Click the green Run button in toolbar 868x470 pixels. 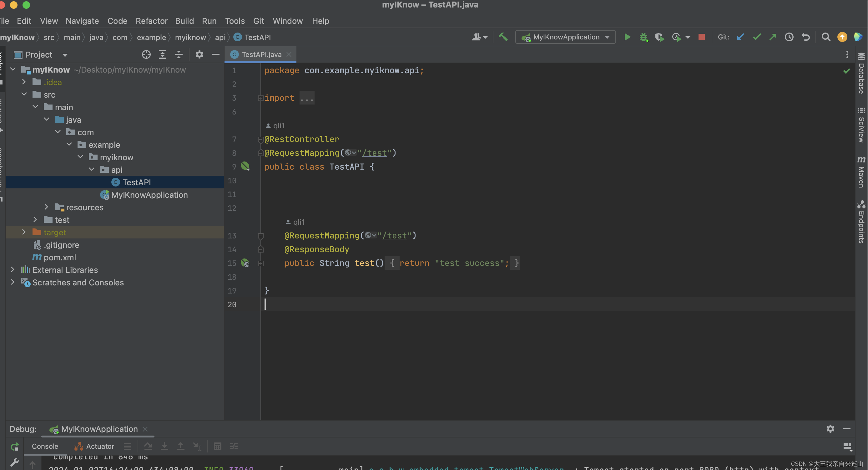click(x=627, y=37)
